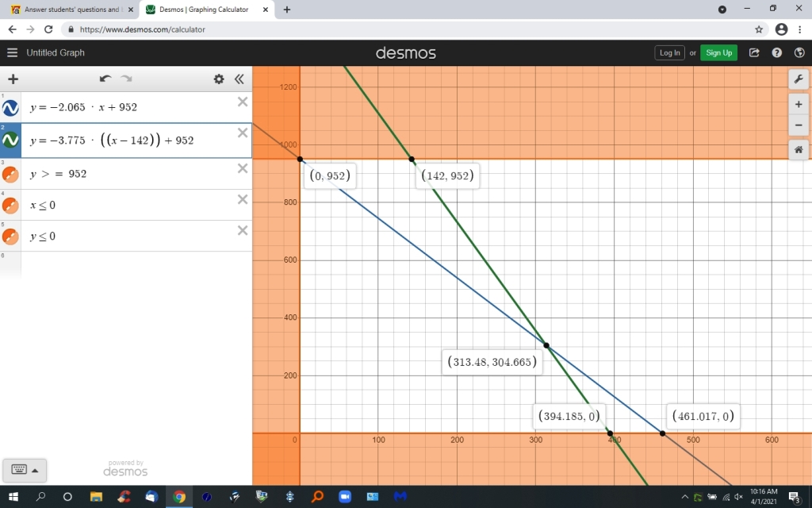Zoom in on the graph
Image resolution: width=812 pixels, height=508 pixels.
(799, 104)
